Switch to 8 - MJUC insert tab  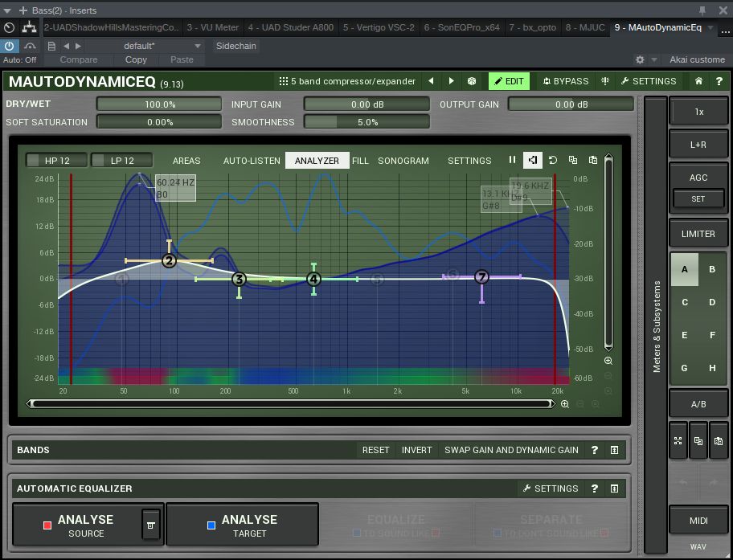pyautogui.click(x=585, y=27)
